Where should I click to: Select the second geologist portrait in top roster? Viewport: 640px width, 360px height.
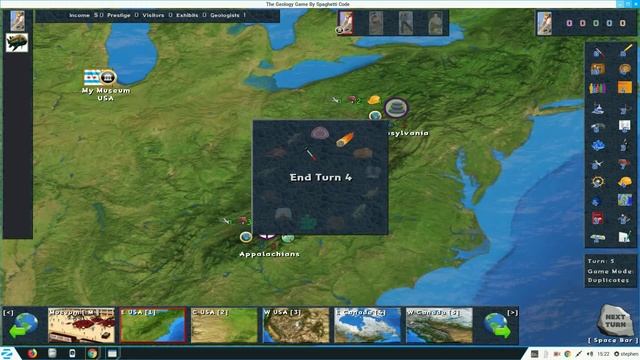tap(376, 23)
